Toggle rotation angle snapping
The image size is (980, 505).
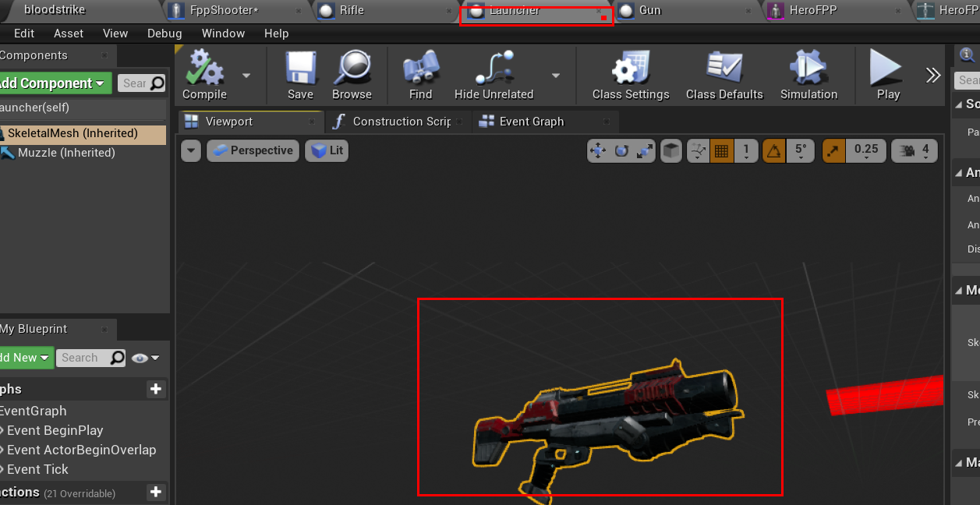pos(773,150)
